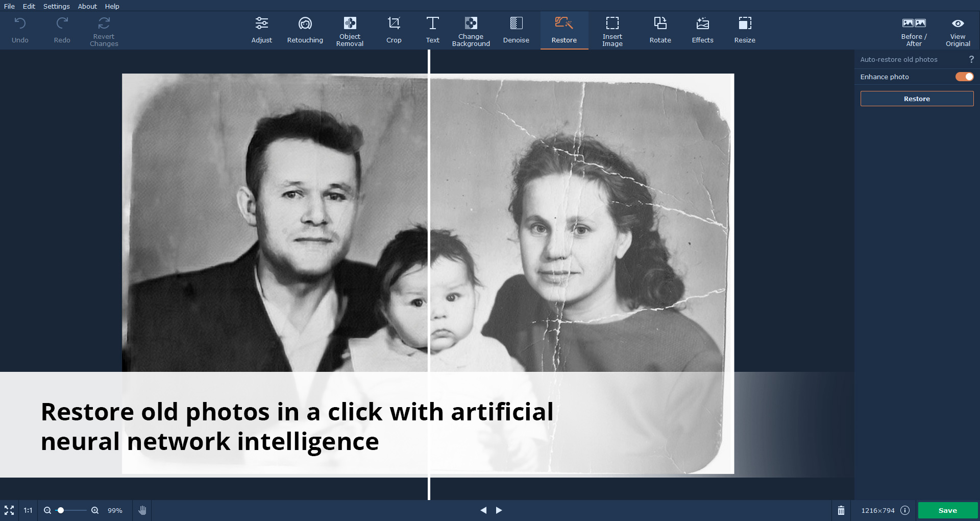The width and height of the screenshot is (980, 521).
Task: Click the green Save button
Action: [x=947, y=510]
